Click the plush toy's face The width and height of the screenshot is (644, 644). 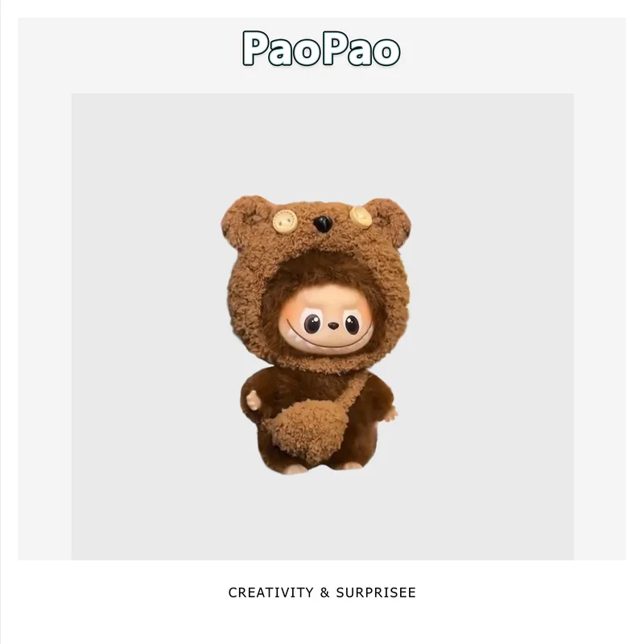(x=330, y=325)
